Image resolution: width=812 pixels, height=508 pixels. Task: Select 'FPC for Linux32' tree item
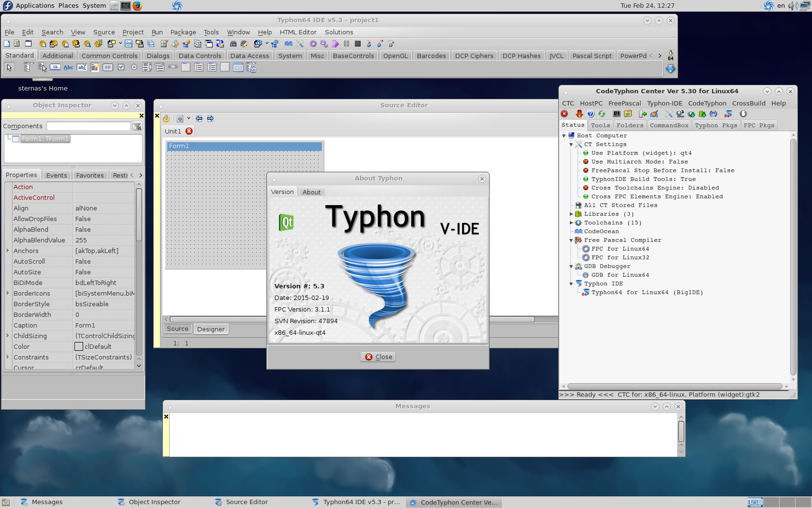click(620, 257)
